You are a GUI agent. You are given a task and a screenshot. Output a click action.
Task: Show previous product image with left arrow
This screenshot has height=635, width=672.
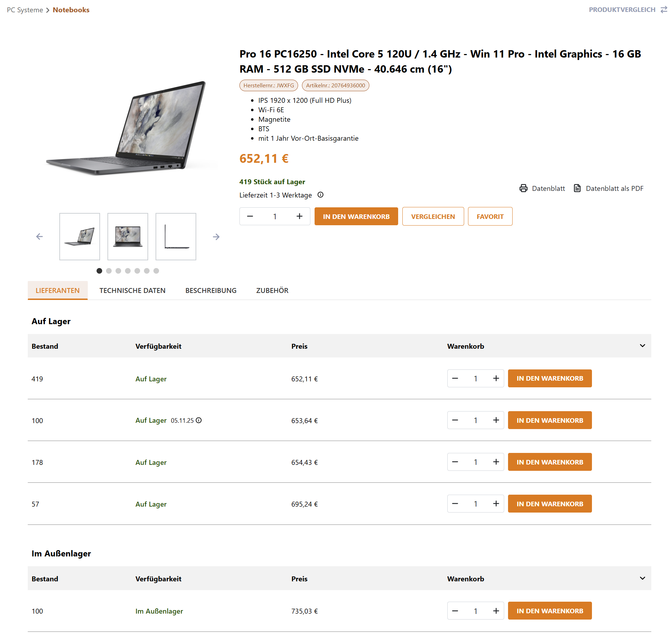coord(40,236)
